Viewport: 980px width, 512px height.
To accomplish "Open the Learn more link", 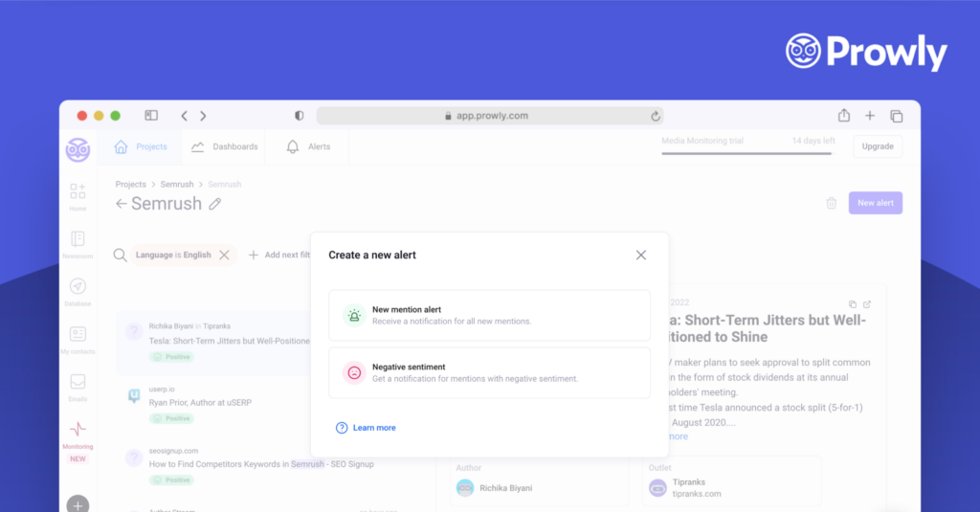I will tap(373, 428).
